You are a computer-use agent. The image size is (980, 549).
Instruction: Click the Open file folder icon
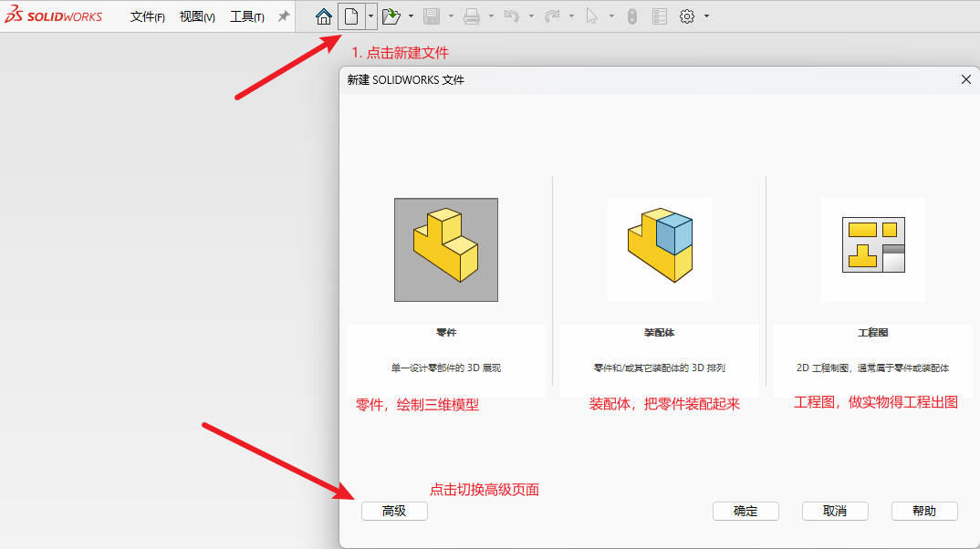391,16
